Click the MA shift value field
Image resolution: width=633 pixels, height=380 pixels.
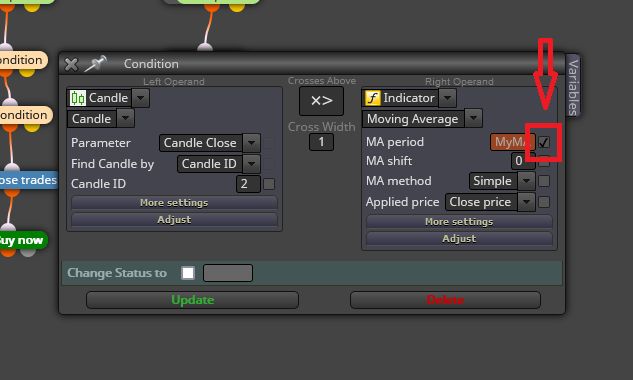click(x=523, y=161)
